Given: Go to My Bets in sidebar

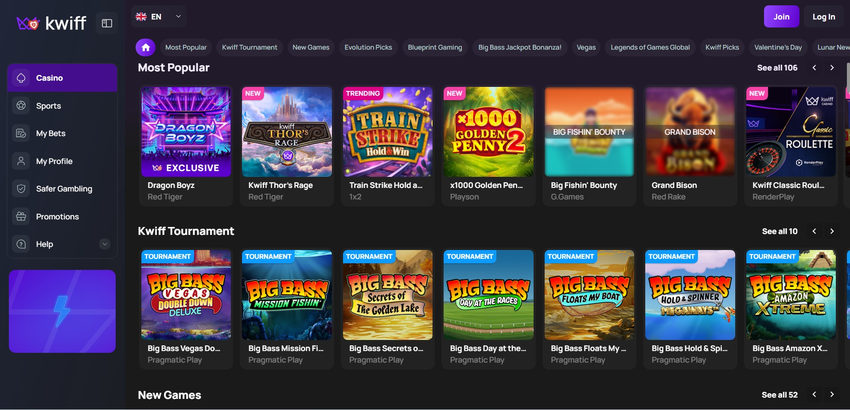Looking at the screenshot, I should point(50,133).
